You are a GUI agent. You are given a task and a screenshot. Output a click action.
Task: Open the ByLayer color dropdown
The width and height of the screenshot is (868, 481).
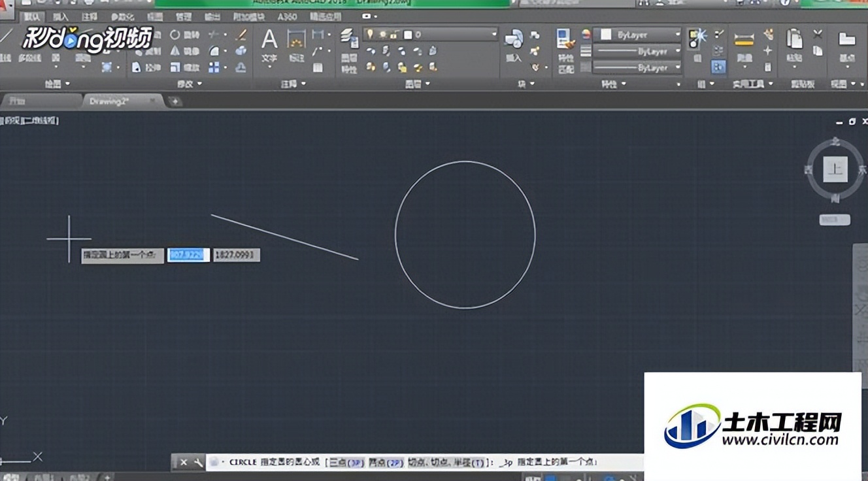click(x=677, y=34)
